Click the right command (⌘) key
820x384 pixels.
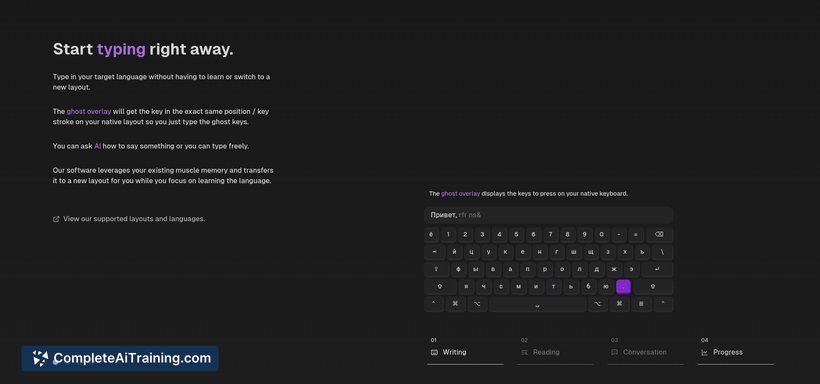620,304
